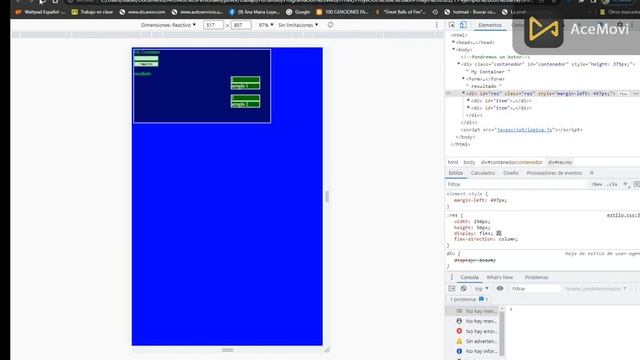
Task: Switch to the Diseño tab
Action: click(511, 173)
